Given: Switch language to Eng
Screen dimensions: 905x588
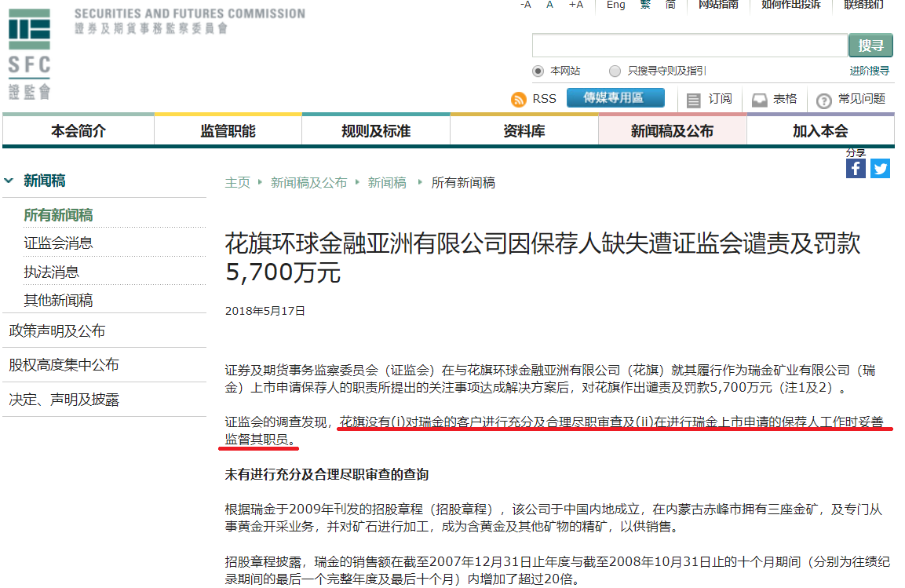Looking at the screenshot, I should [x=616, y=5].
